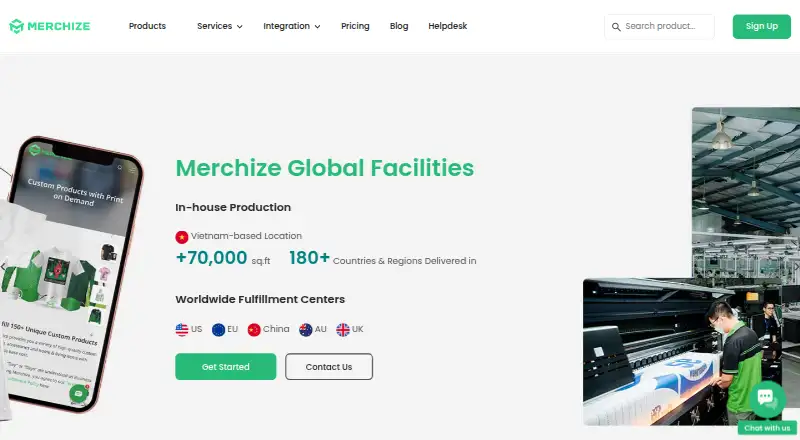
Task: Click the chat icon on the phone mockup
Action: point(79,394)
